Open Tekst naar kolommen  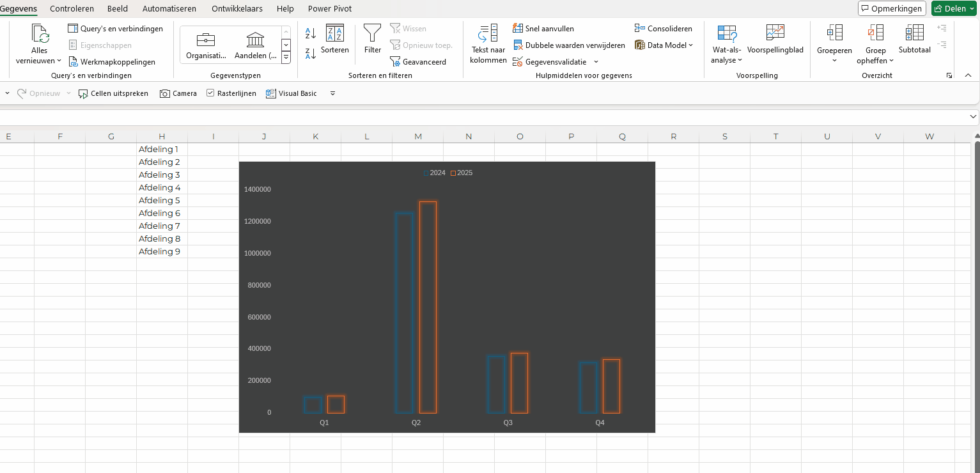click(488, 44)
